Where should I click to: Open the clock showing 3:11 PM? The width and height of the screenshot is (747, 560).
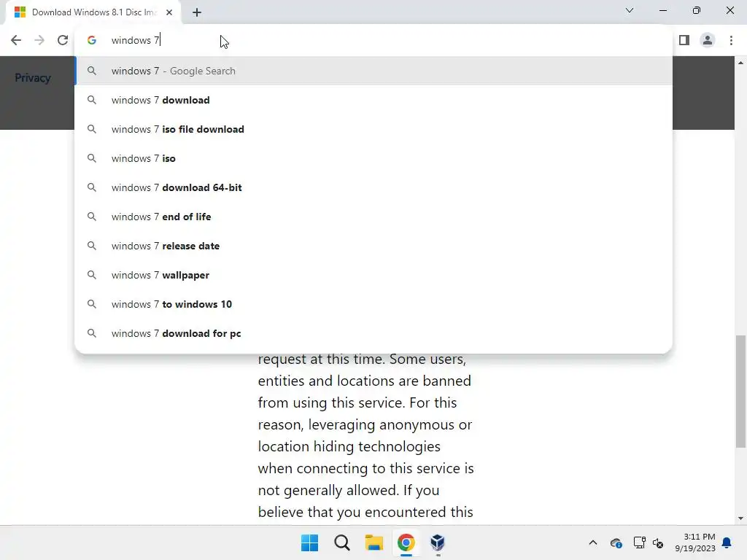point(694,542)
